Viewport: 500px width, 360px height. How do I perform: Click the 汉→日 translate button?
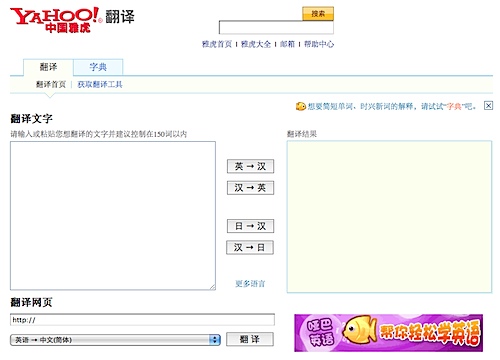coord(250,247)
